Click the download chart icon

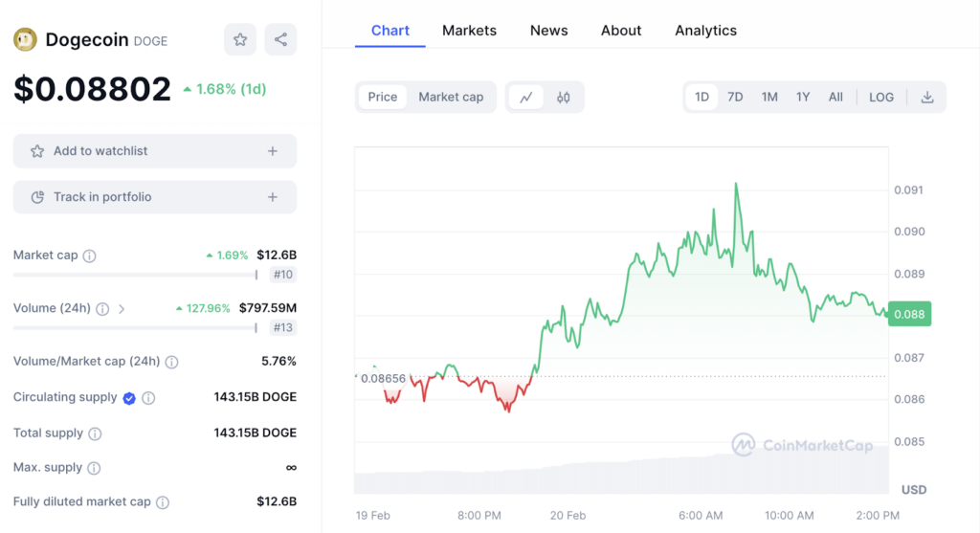[x=926, y=97]
